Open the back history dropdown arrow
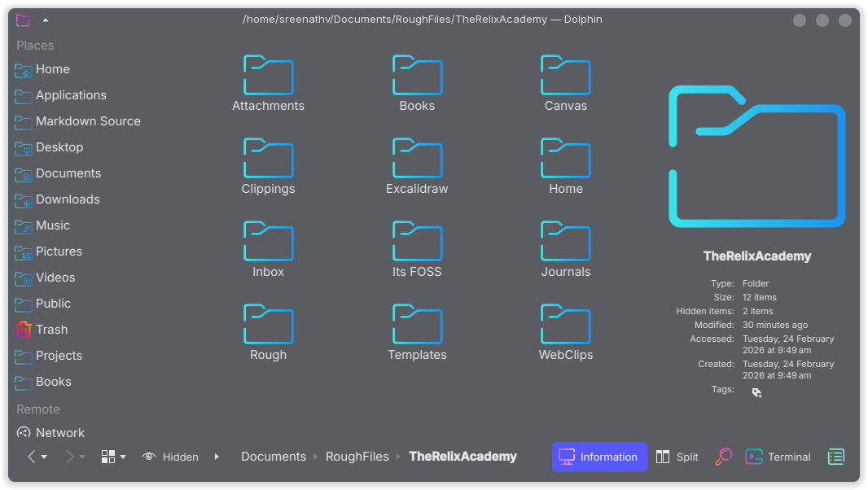The width and height of the screenshot is (868, 490). point(44,457)
